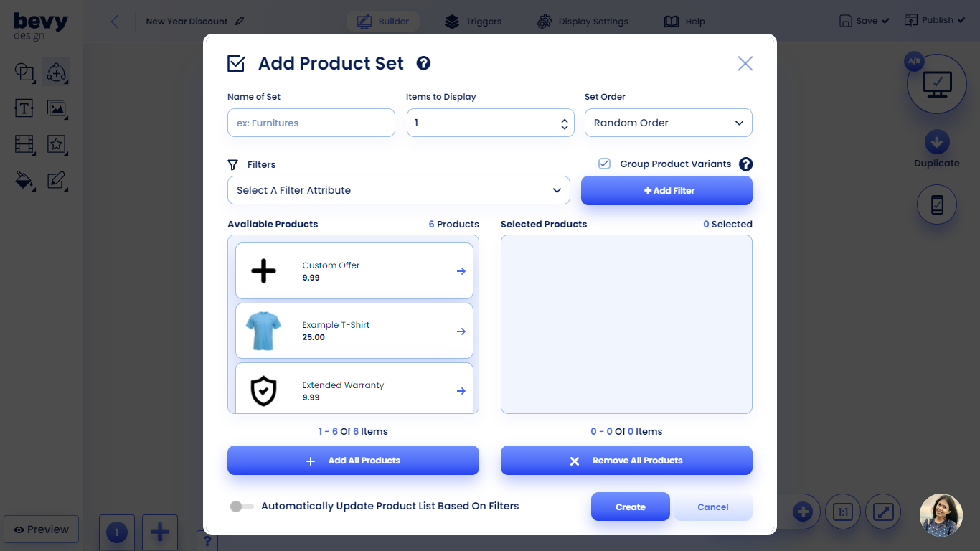
Task: Open the Edit/pencil tool in the sidebar
Action: [x=57, y=181]
